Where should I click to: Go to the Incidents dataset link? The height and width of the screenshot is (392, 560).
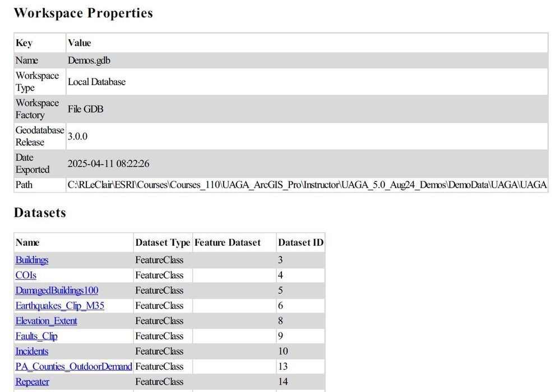tap(32, 351)
